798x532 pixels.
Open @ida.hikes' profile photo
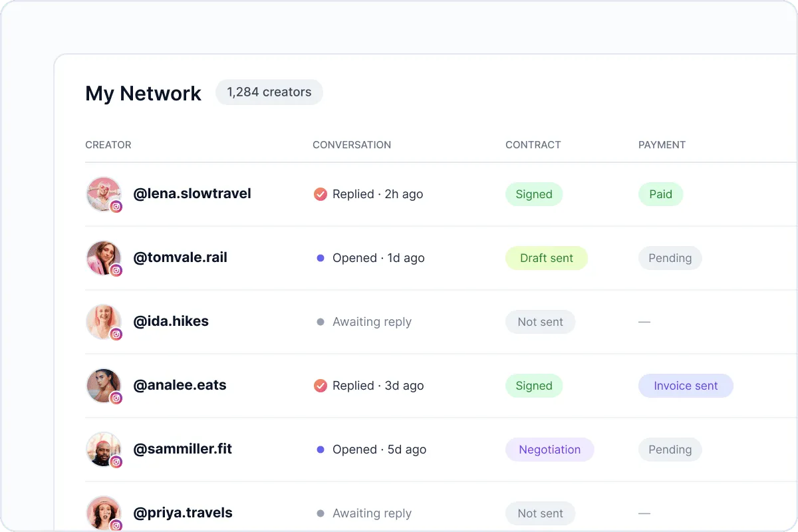[x=104, y=322]
